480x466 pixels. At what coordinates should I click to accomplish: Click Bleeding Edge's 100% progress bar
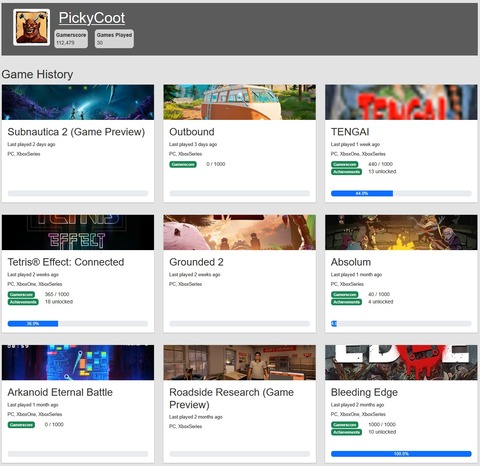[x=401, y=454]
